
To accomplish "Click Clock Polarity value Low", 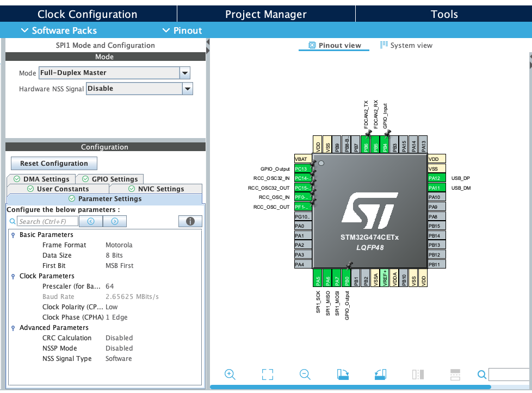I will coord(112,307).
